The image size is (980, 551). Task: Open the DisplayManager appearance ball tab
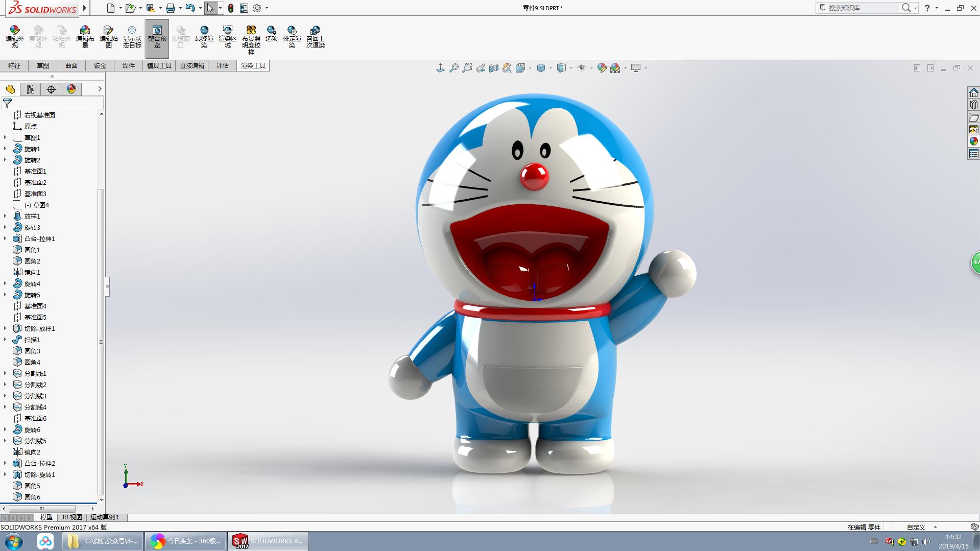point(71,89)
